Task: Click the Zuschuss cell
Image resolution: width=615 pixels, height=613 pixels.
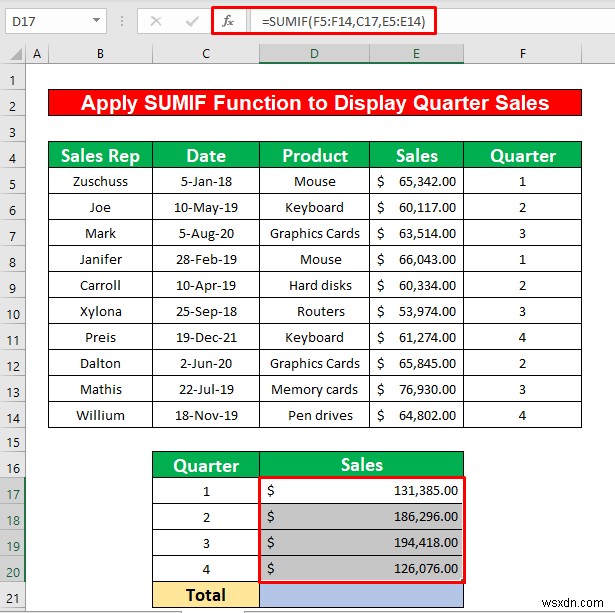Action: (100, 181)
